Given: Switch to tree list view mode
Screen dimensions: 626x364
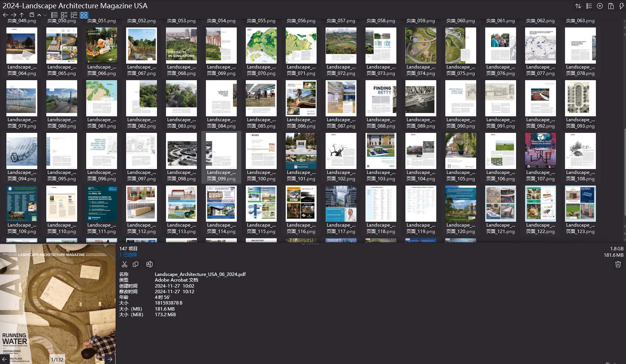Looking at the screenshot, I should pos(74,15).
